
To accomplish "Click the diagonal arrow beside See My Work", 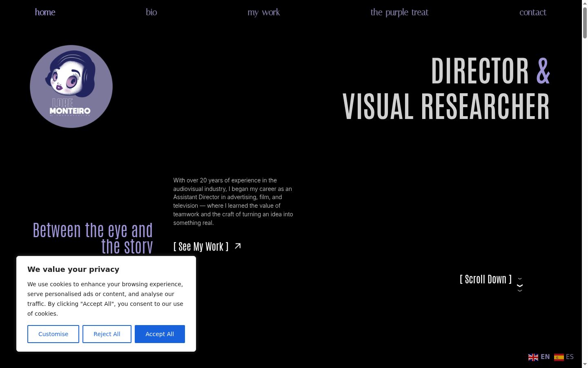I will point(238,246).
